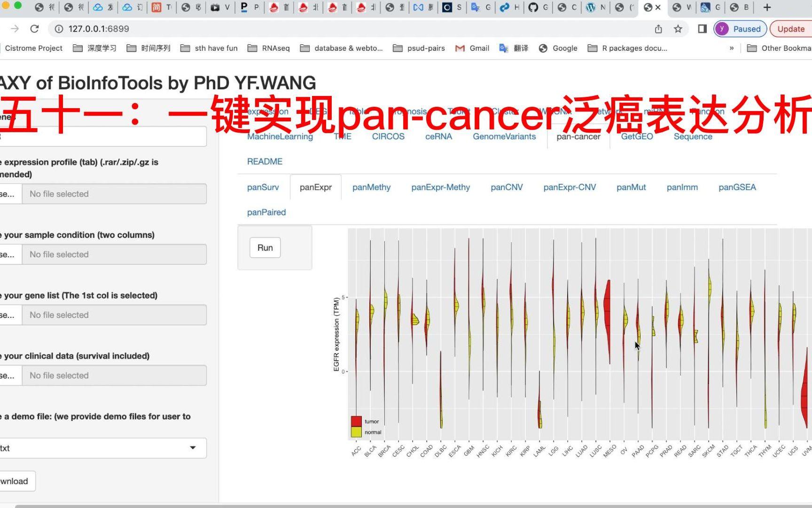Expand the bookmarks overflow chevron
The width and height of the screenshot is (812, 508).
[732, 48]
